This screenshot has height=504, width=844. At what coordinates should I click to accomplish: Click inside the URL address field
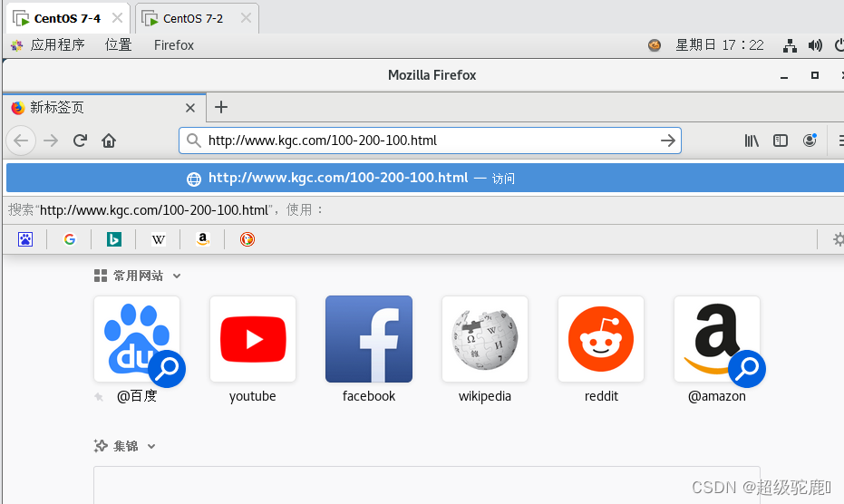point(430,141)
